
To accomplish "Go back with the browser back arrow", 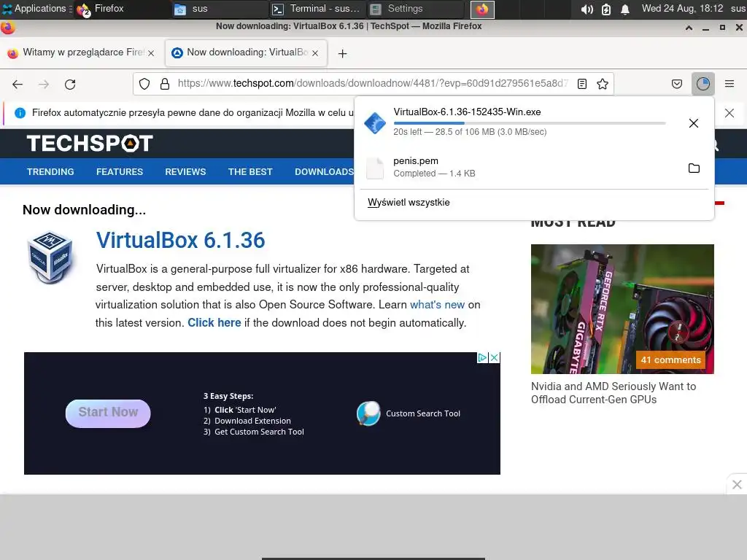I will click(x=18, y=85).
